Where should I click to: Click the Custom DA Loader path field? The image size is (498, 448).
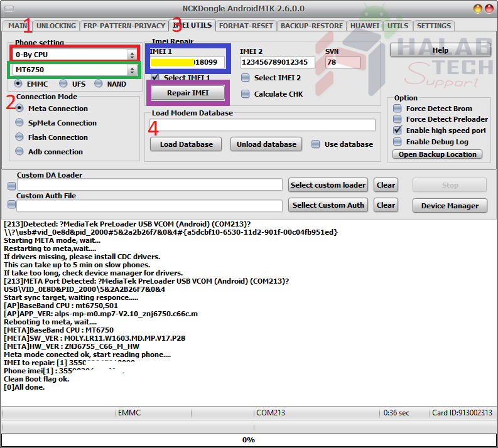(x=149, y=184)
